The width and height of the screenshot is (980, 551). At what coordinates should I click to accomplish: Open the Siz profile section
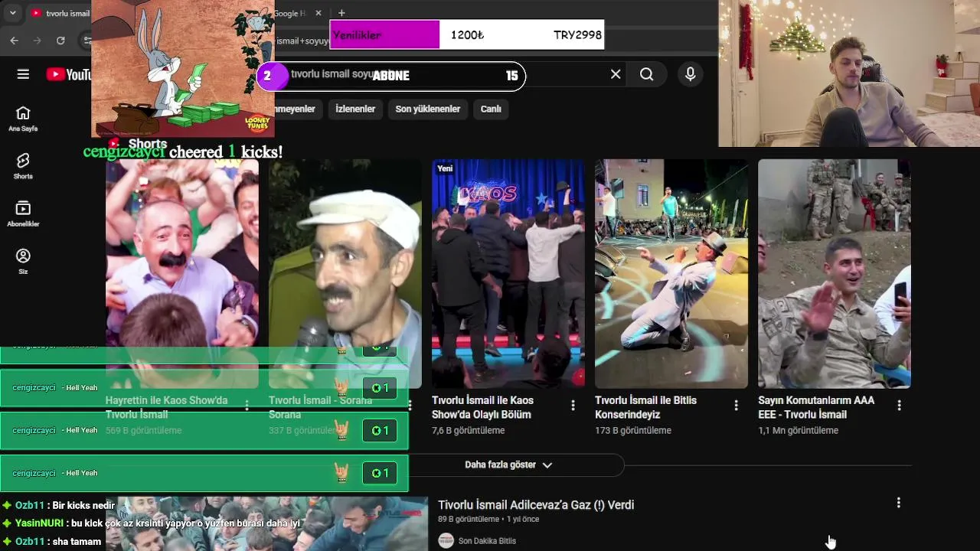23,261
